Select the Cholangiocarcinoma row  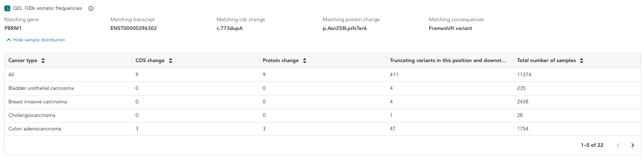click(323, 115)
